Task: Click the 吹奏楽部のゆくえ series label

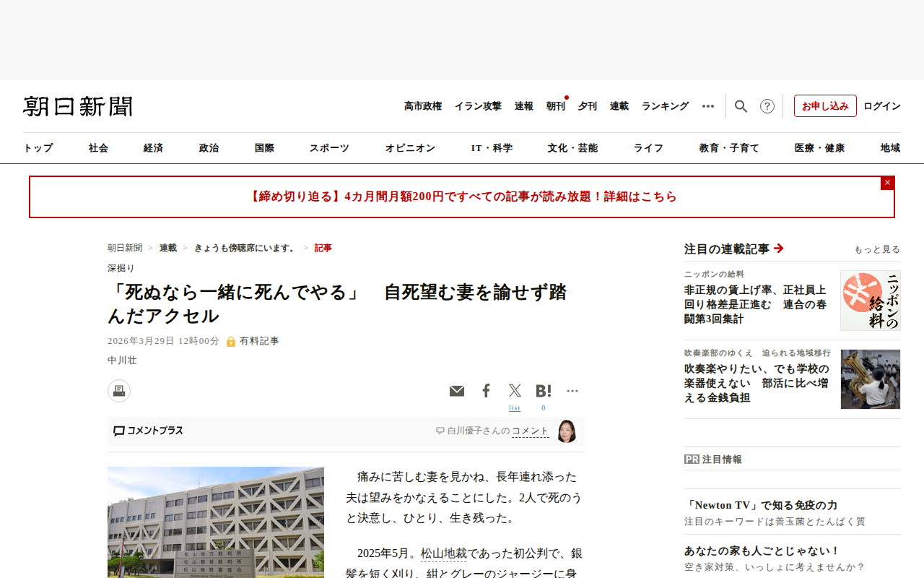Action: 757,353
